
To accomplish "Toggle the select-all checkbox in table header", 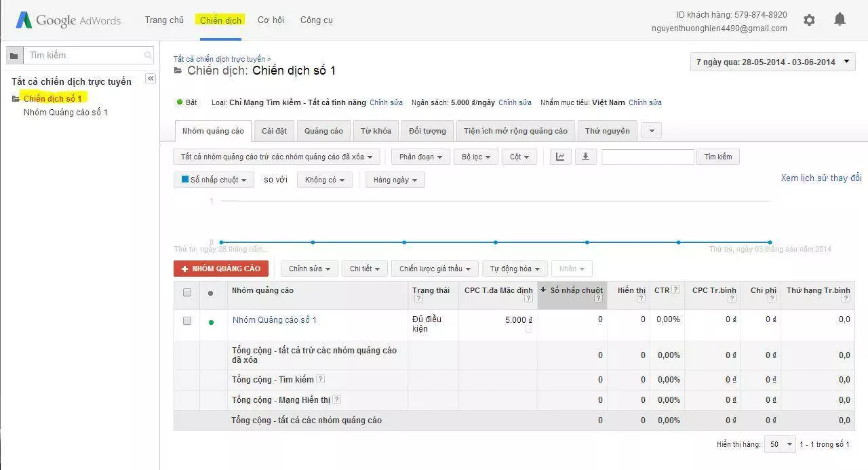I will point(187,293).
